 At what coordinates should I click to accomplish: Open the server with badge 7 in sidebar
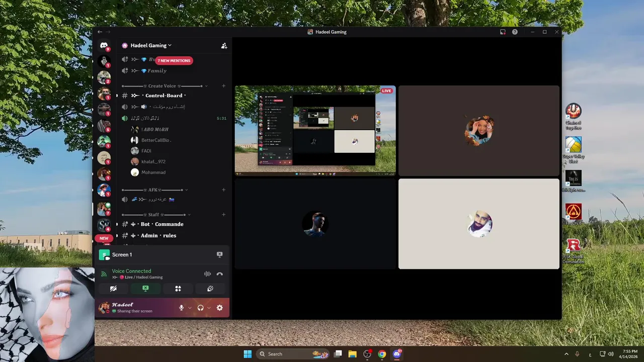(x=104, y=208)
